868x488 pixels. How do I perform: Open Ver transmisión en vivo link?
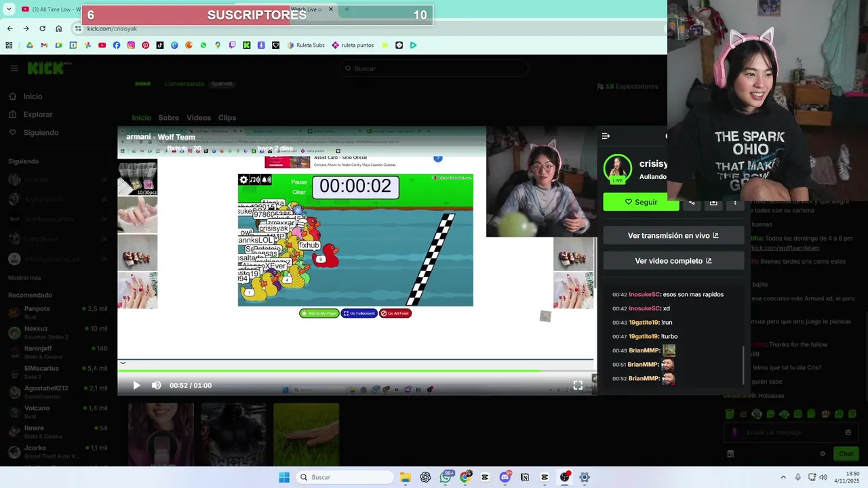(x=673, y=235)
